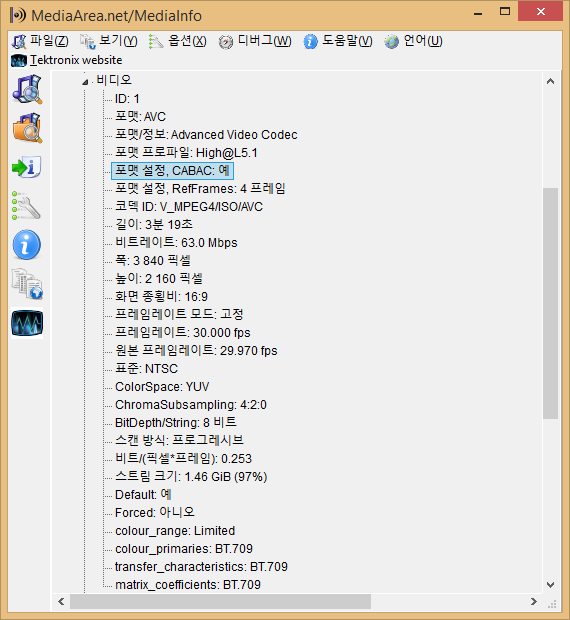Select the 비트레이트: 63.0 Mbps row
The width and height of the screenshot is (570, 620).
(x=176, y=242)
